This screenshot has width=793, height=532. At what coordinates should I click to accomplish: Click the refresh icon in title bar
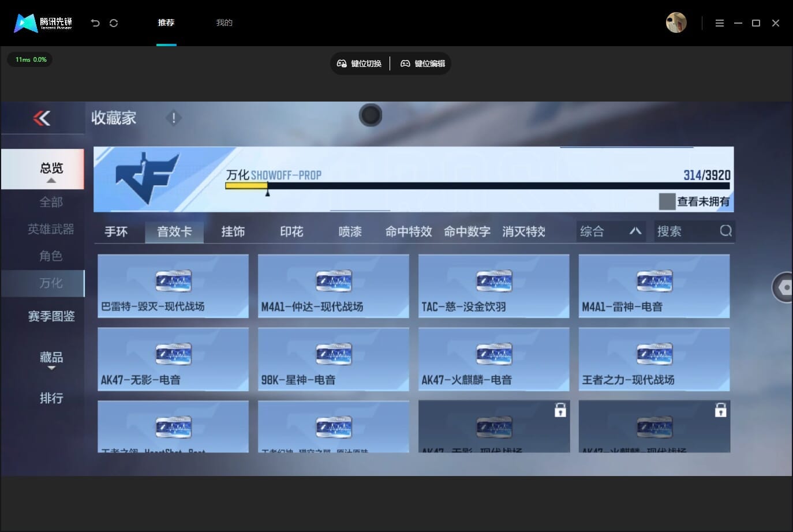pyautogui.click(x=114, y=23)
